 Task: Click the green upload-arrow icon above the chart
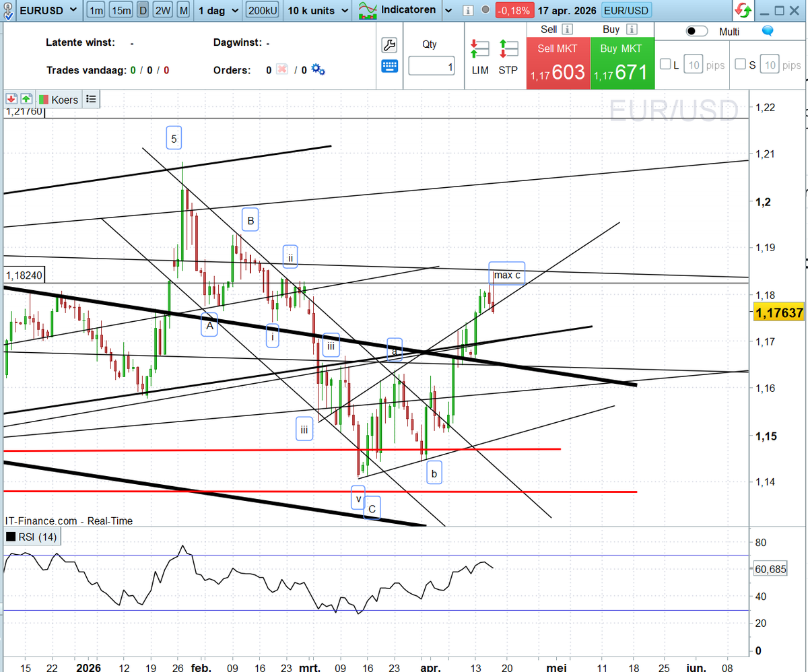pos(26,98)
